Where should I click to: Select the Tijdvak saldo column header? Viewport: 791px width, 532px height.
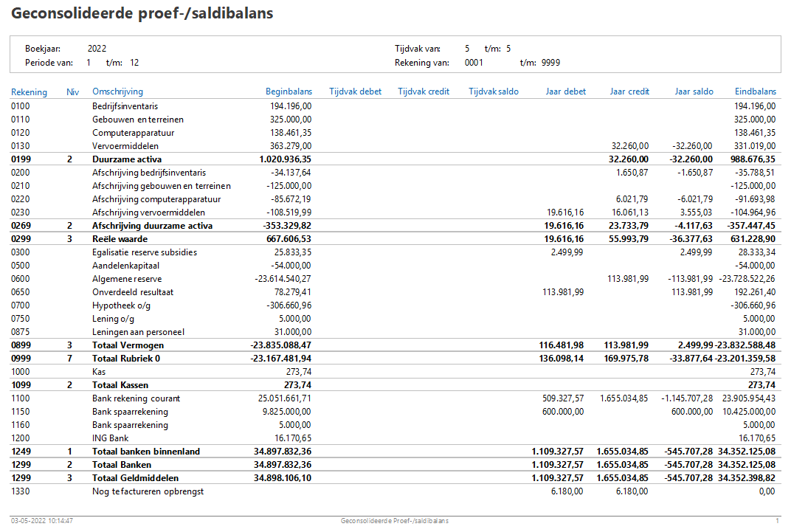pyautogui.click(x=494, y=91)
